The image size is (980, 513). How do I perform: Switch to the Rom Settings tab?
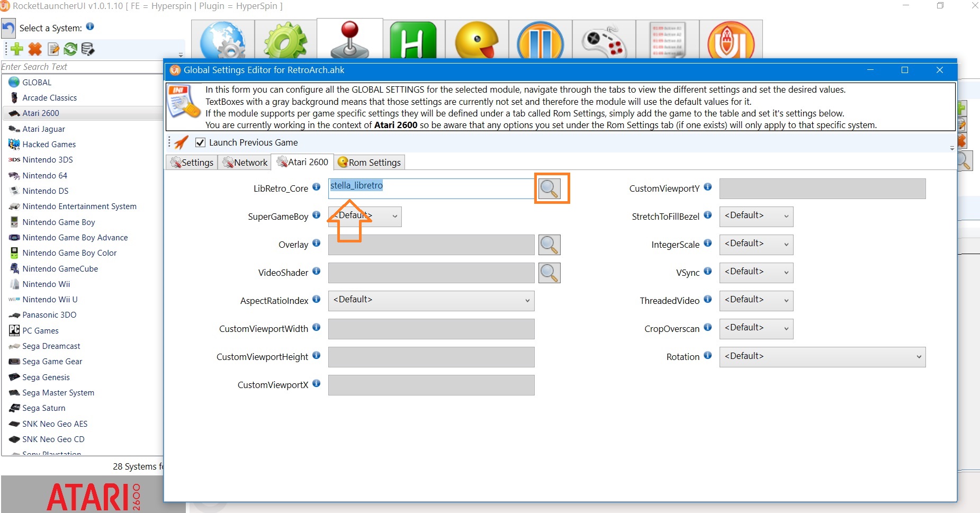pos(370,163)
